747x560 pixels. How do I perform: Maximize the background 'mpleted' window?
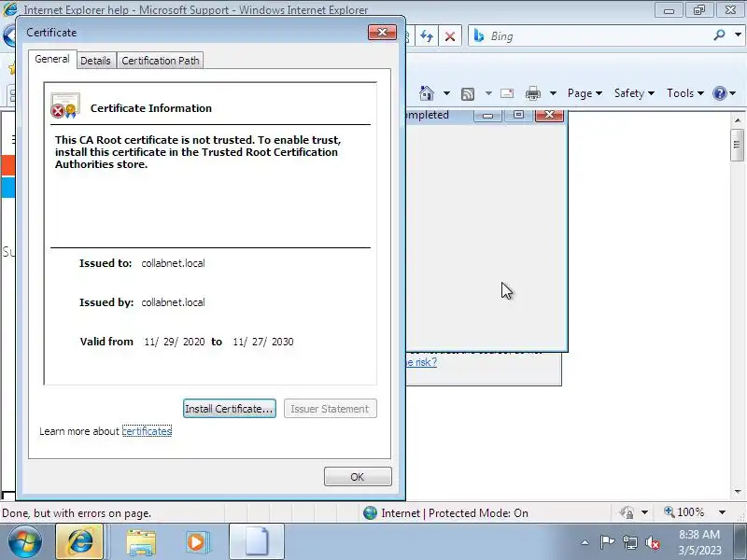(x=518, y=115)
